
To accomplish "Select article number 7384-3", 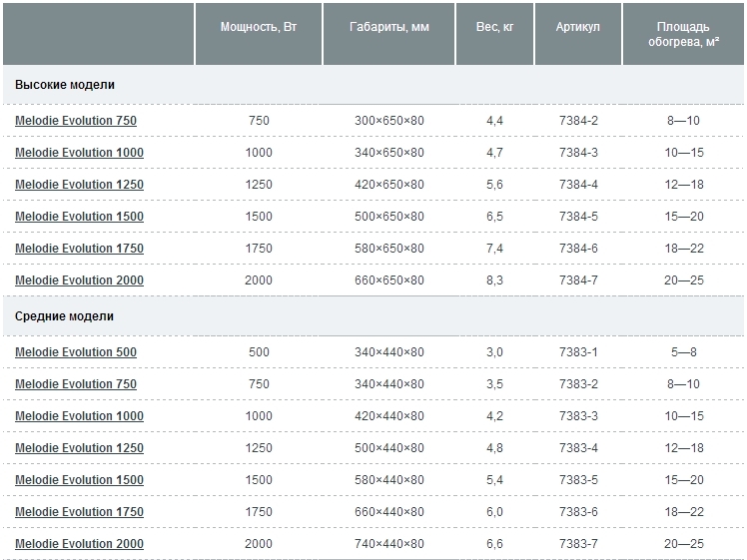I will click(x=578, y=153).
